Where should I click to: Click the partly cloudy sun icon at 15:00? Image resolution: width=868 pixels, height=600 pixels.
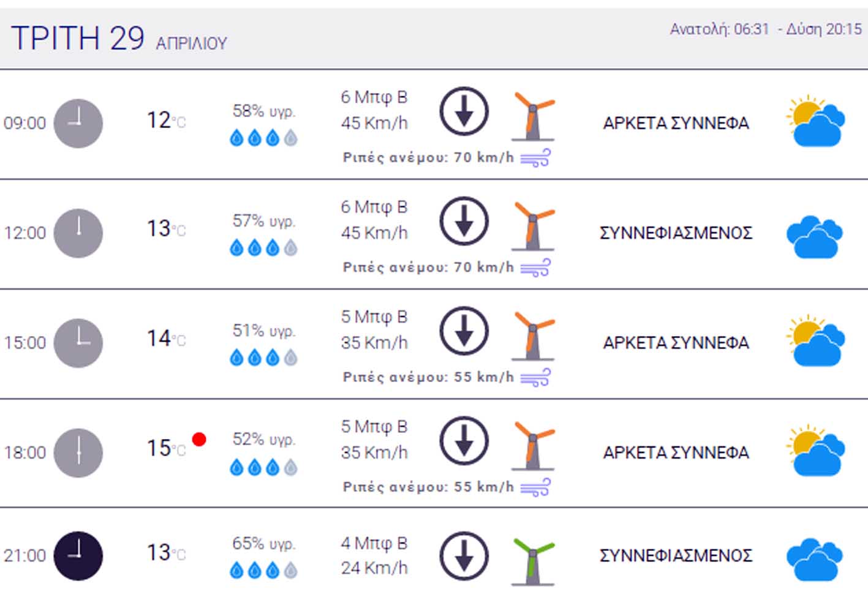(x=815, y=342)
